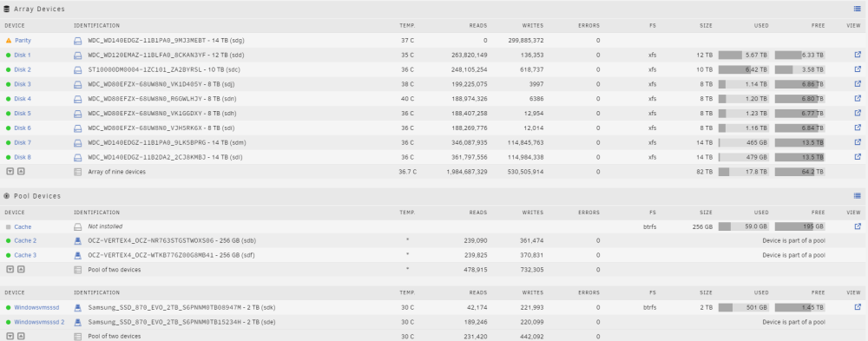868x341 pixels.
Task: Toggle Array Devices list view icon
Action: tap(858, 9)
